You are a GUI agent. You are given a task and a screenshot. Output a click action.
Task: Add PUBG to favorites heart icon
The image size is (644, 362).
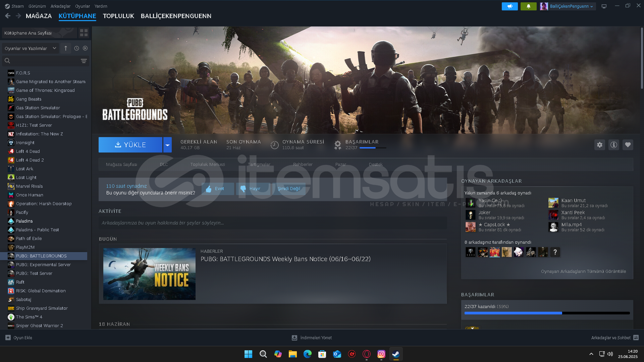click(x=628, y=145)
